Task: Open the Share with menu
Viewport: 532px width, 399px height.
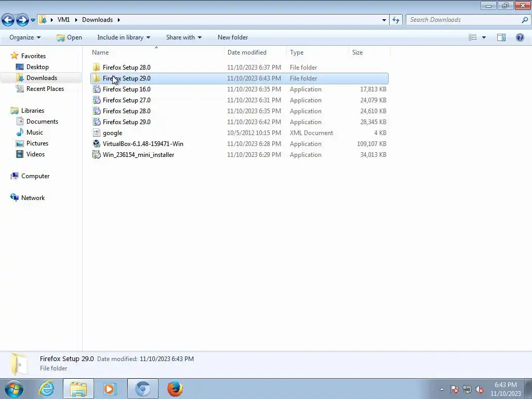Action: (x=183, y=37)
